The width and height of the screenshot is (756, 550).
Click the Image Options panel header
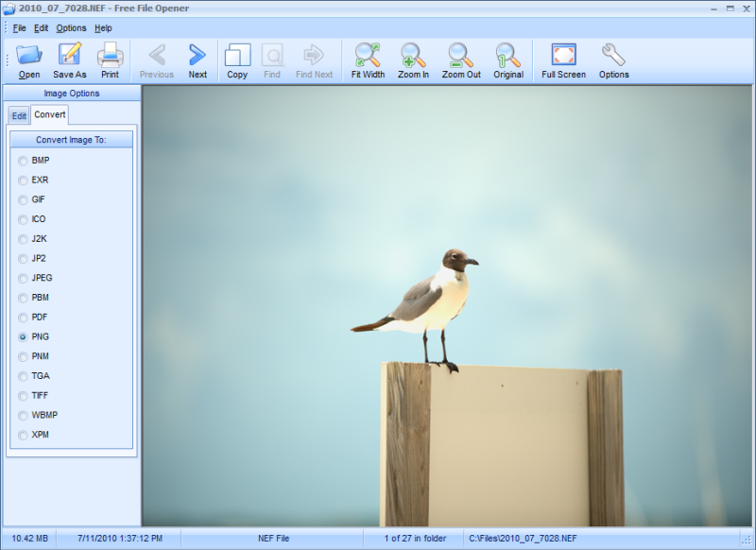72,93
